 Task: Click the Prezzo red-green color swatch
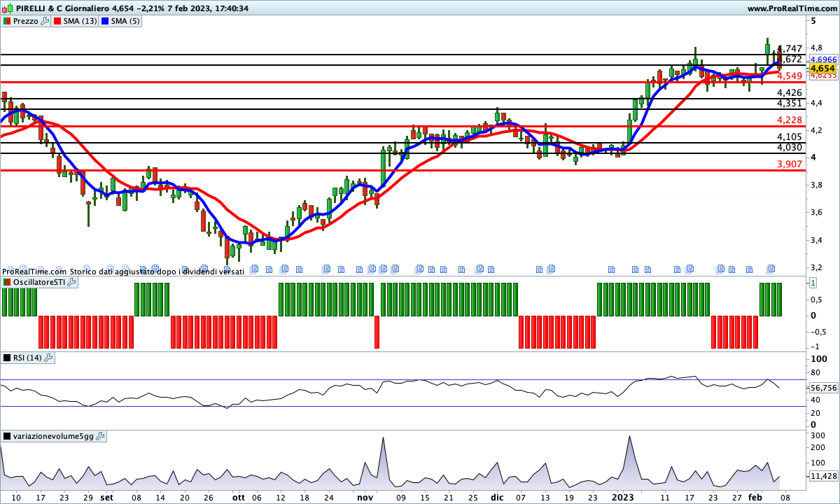pos(7,21)
